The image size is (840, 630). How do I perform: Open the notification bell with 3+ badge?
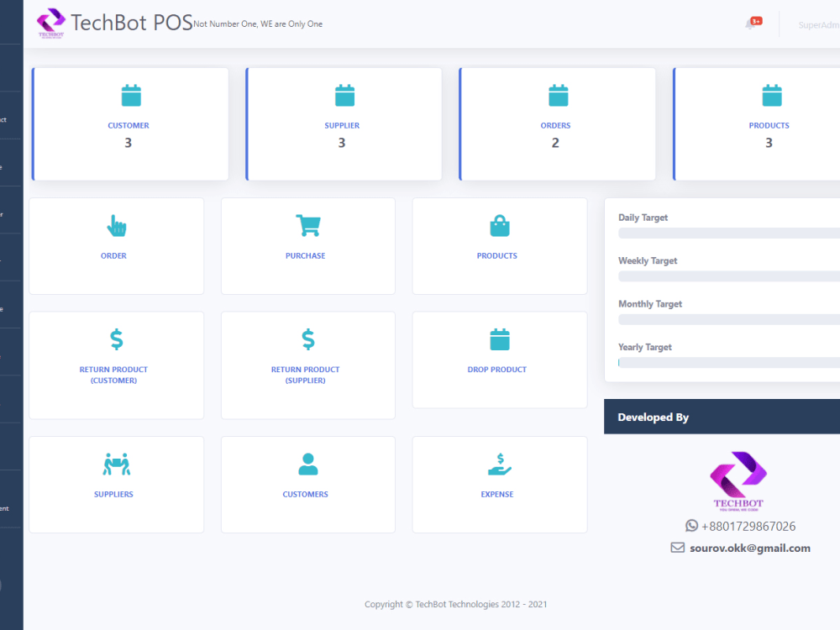[x=753, y=24]
